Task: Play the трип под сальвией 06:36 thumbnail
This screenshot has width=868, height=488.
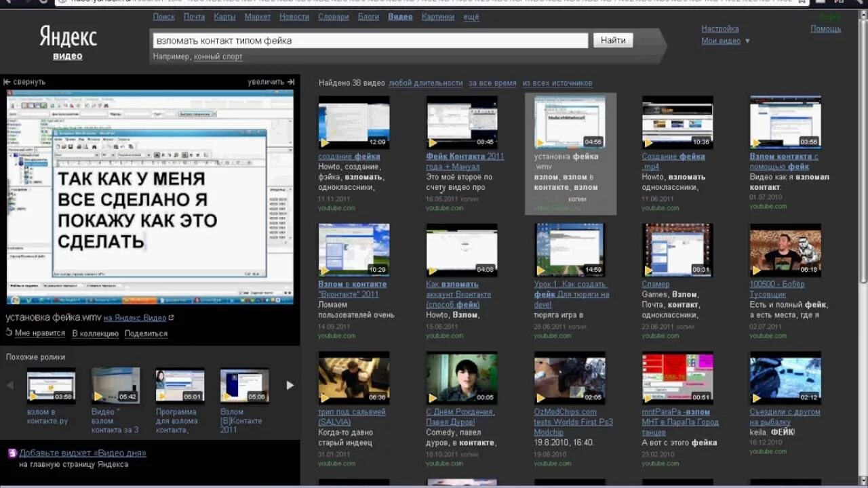Action: [x=354, y=378]
